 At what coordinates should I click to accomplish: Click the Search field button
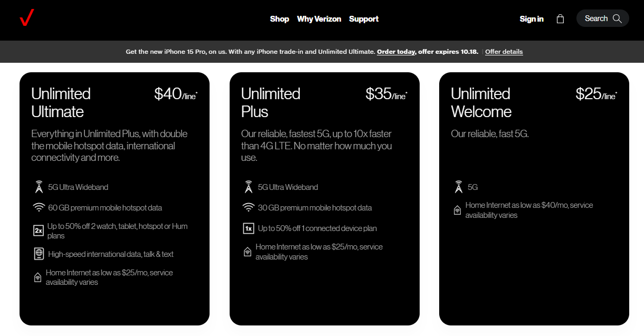pyautogui.click(x=603, y=18)
